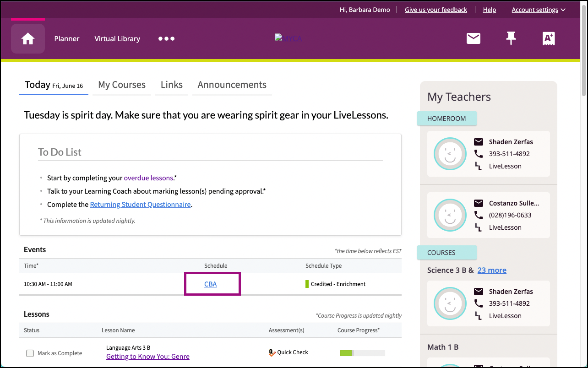This screenshot has height=368, width=588.
Task: Click the LiveLesson icon under Costanzo Sulle
Action: [478, 227]
